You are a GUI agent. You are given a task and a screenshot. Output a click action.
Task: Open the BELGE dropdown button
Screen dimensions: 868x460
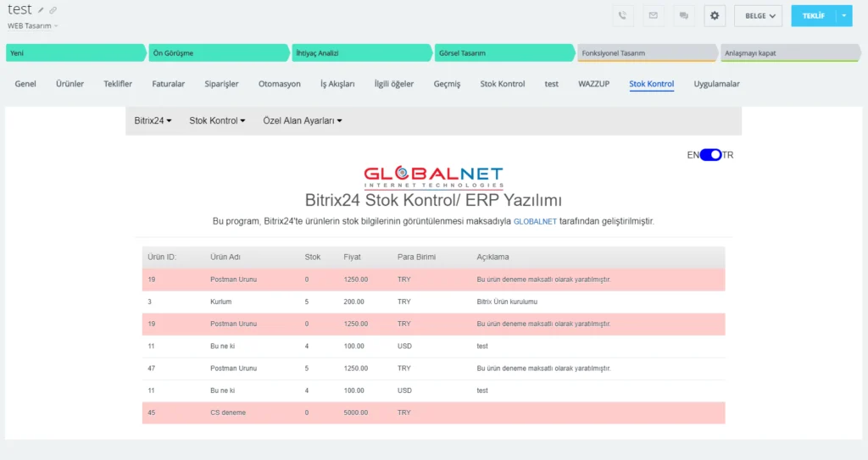(758, 15)
